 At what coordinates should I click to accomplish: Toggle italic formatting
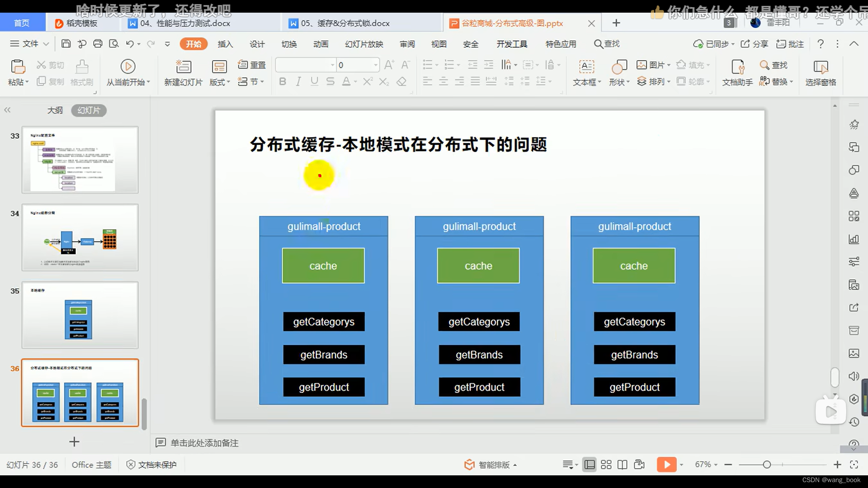[x=298, y=81]
